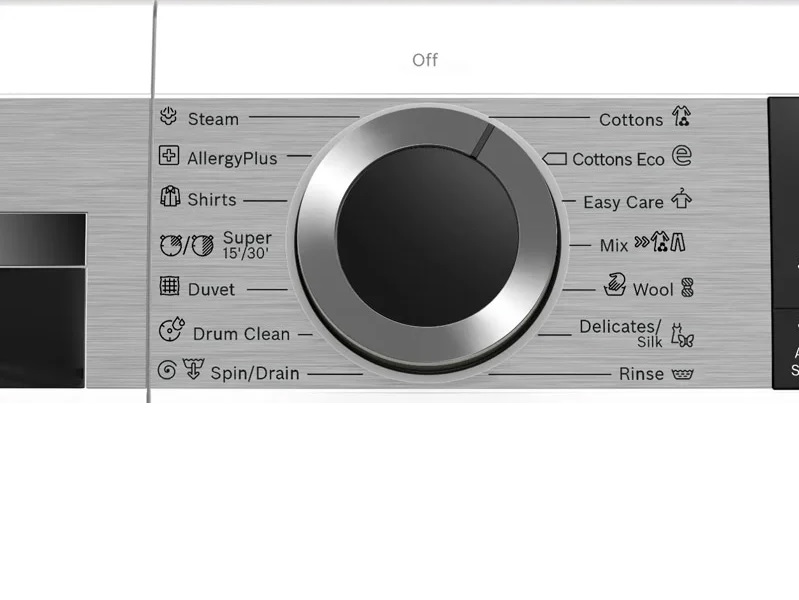Select the Spin spiral icon
The height and width of the screenshot is (600, 799).
click(x=167, y=370)
